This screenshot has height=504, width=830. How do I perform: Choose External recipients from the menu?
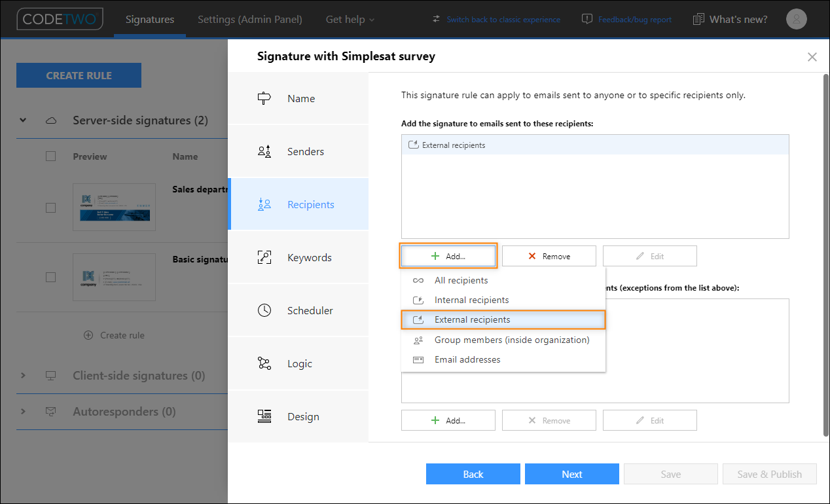click(503, 320)
